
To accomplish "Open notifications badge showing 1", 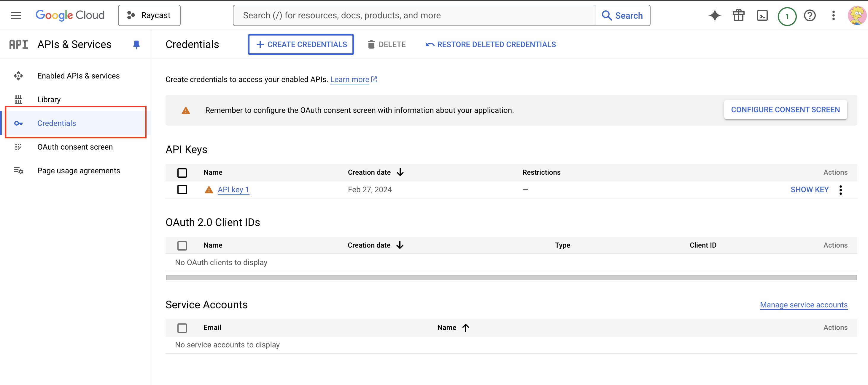I will tap(787, 16).
